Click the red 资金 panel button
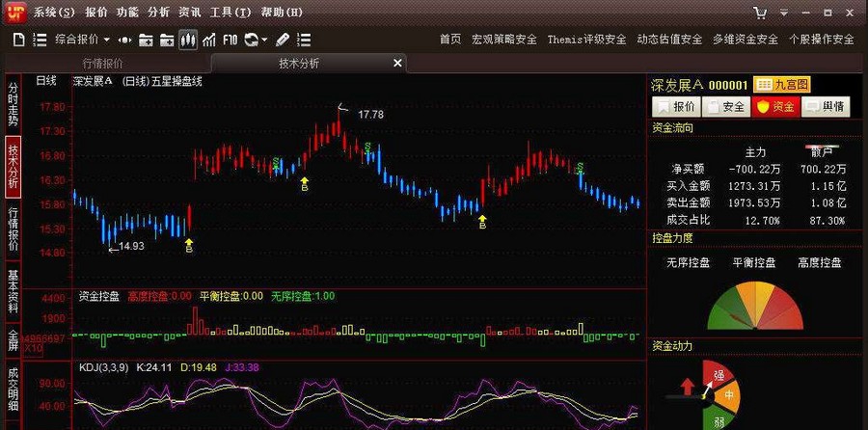 776,107
